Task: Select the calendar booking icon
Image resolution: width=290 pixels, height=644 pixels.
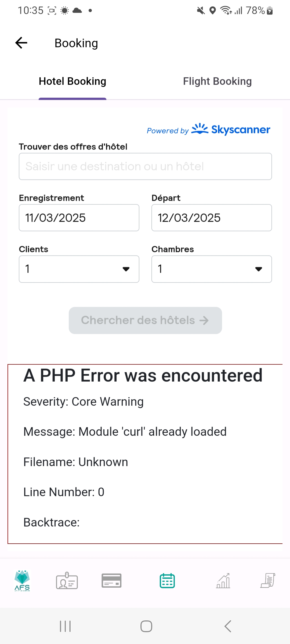Action: [167, 581]
